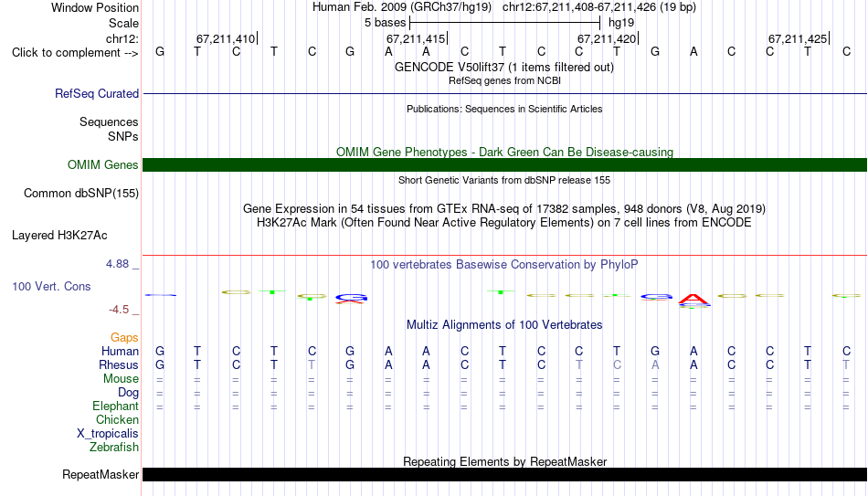
Task: Click the RefSeq Curated track label
Action: click(96, 93)
